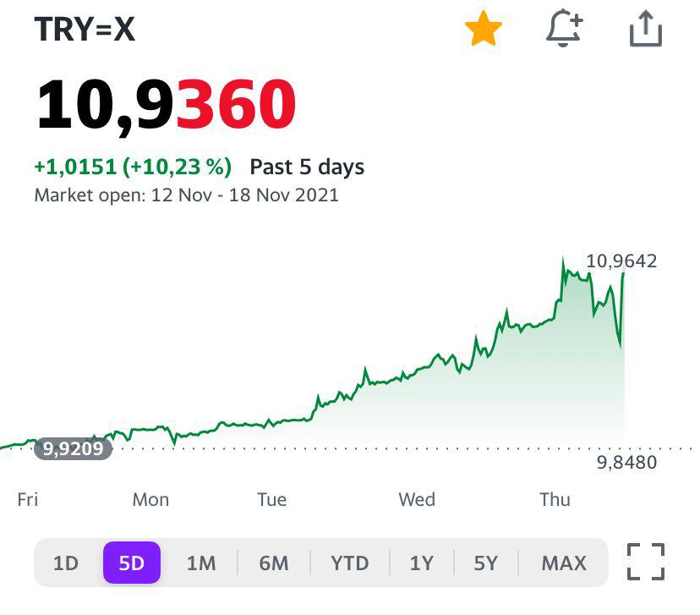Tap the green +1,0151 change value
This screenshot has height=615, width=700.
pyautogui.click(x=76, y=167)
